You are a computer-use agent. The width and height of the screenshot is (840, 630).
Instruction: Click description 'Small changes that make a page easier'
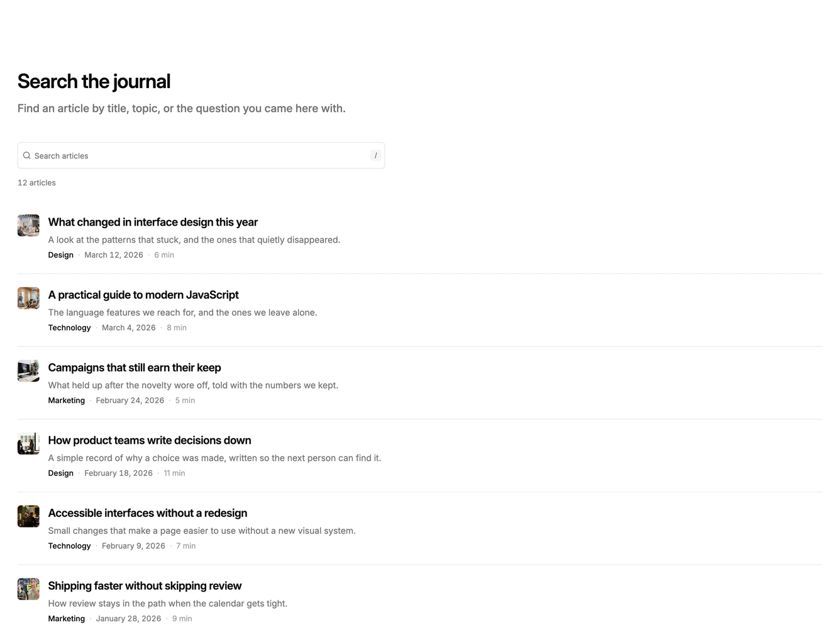click(202, 531)
